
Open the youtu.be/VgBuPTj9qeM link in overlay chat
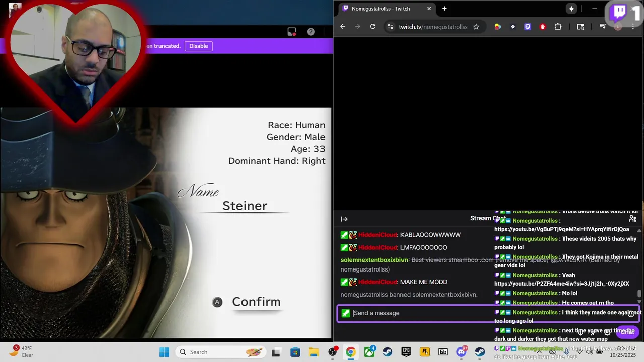point(561,229)
